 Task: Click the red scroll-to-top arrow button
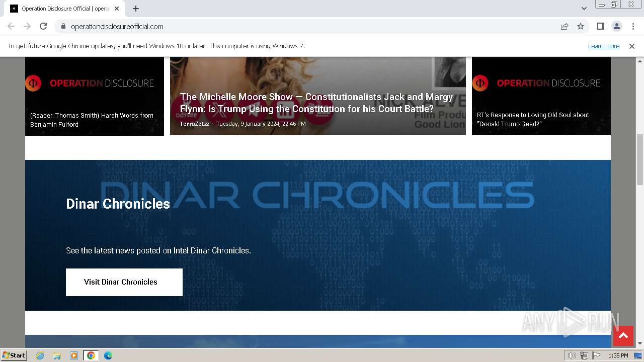(x=623, y=336)
